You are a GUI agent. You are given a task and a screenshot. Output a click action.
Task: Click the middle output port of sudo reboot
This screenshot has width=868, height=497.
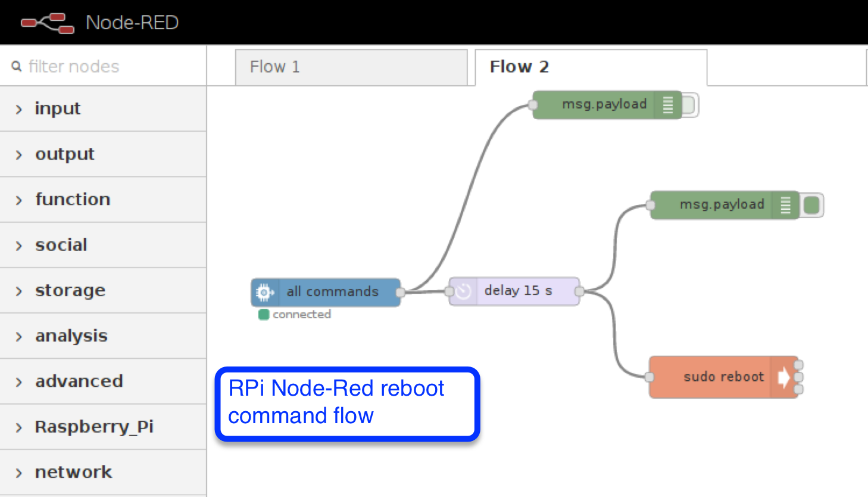pyautogui.click(x=799, y=377)
